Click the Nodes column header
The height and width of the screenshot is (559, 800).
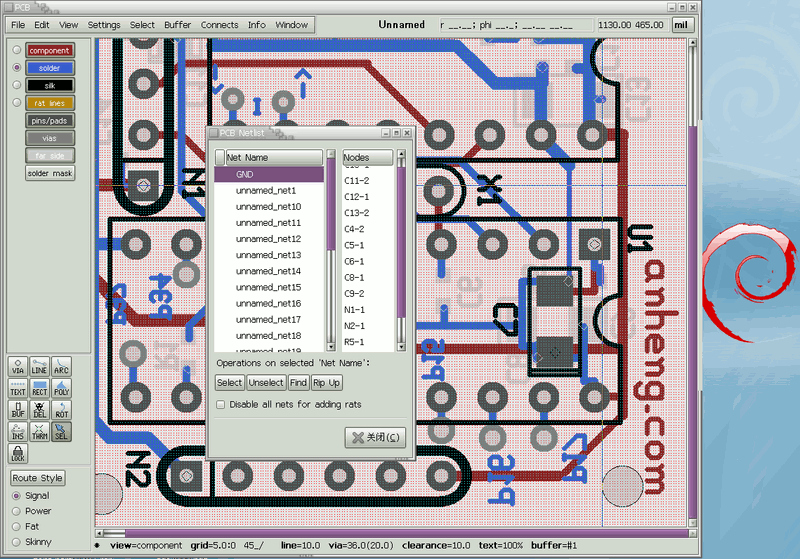click(367, 158)
